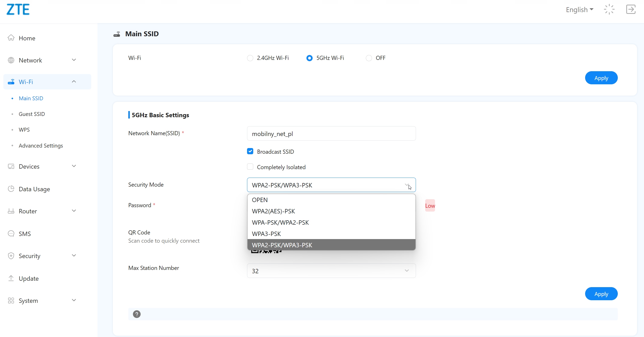Image resolution: width=644 pixels, height=337 pixels.
Task: Click the help question mark icon
Action: click(137, 314)
